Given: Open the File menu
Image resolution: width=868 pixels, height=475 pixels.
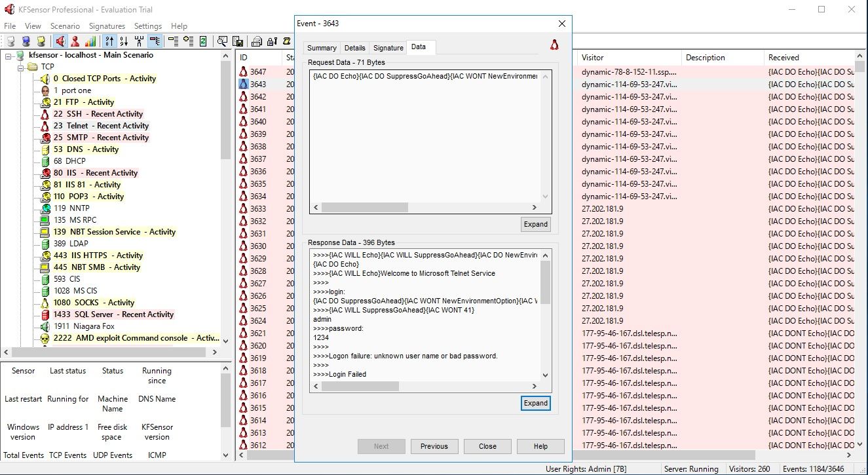Looking at the screenshot, I should (x=10, y=26).
